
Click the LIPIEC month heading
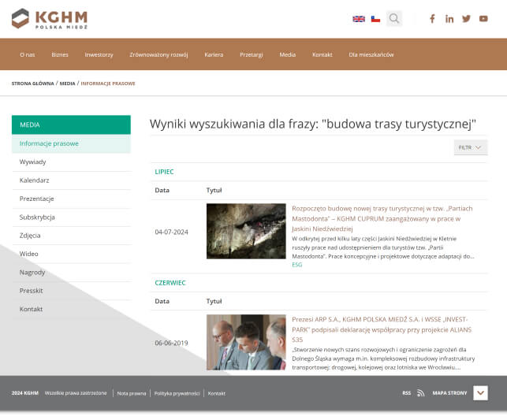(x=164, y=172)
